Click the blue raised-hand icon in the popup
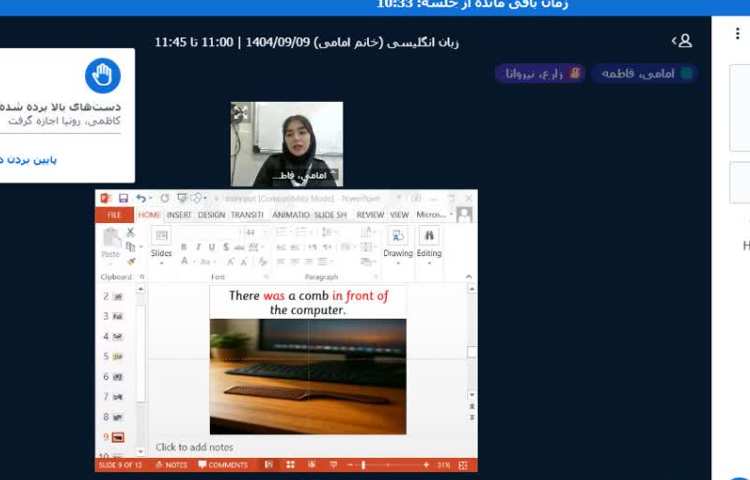Image resolution: width=750 pixels, height=480 pixels. click(103, 76)
